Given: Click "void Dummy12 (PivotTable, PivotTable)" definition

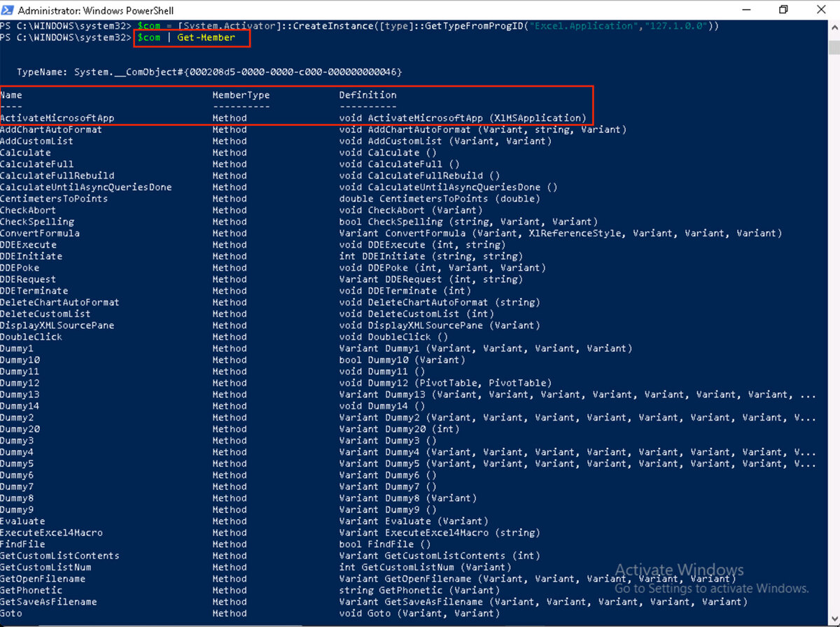Looking at the screenshot, I should click(x=445, y=383).
